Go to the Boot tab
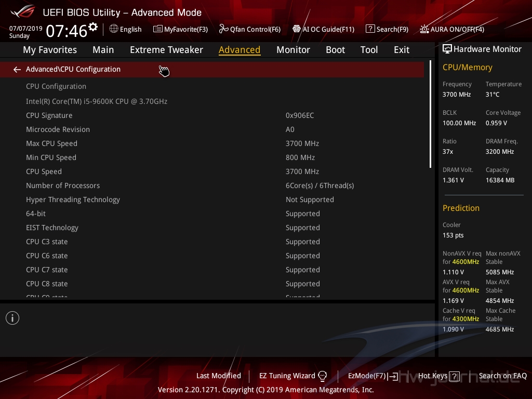This screenshot has width=532, height=399. [335, 50]
